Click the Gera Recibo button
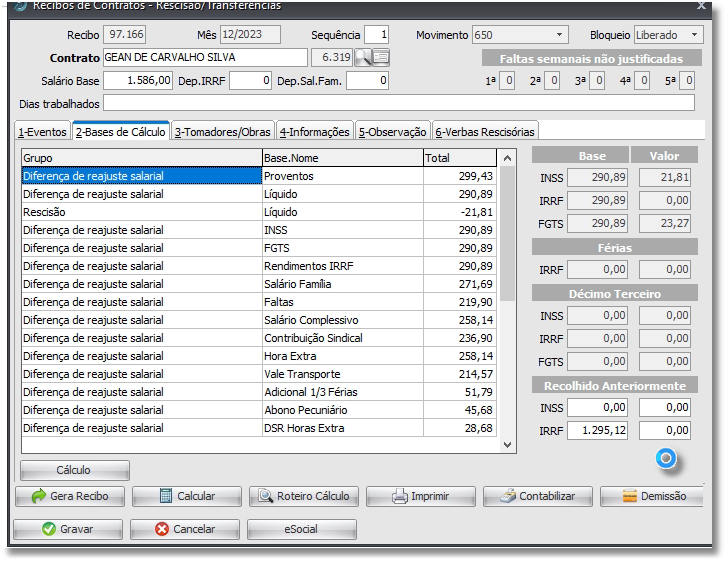Viewport: 726px width, 562px height. pyautogui.click(x=70, y=496)
